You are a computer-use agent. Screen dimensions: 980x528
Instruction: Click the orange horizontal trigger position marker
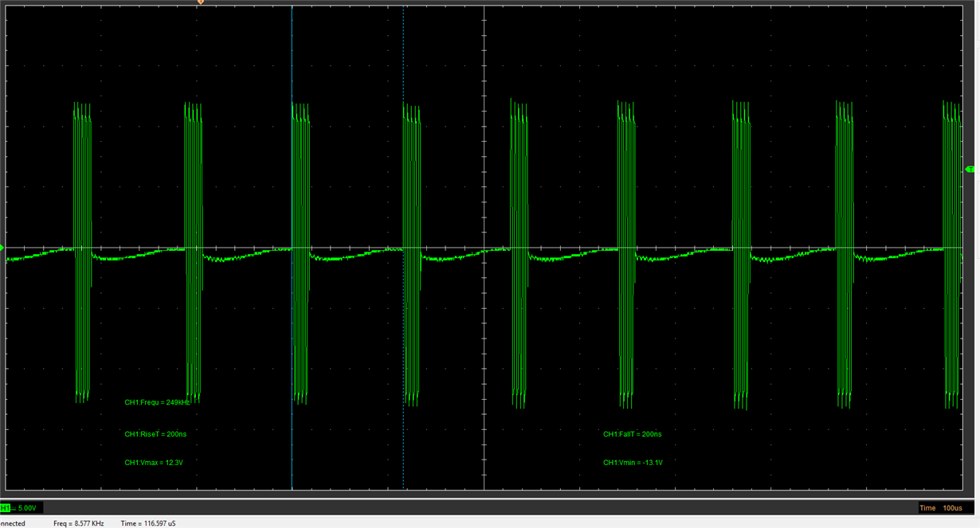(x=200, y=2)
